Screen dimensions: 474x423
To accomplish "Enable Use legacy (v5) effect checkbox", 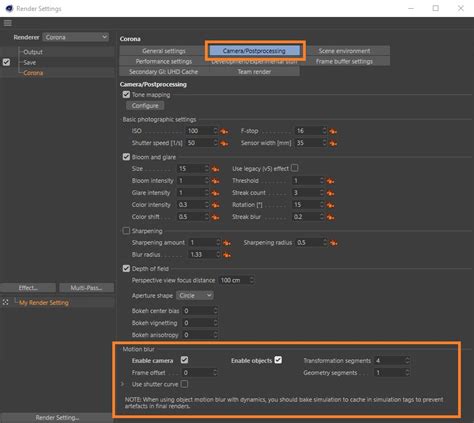I will pyautogui.click(x=295, y=168).
